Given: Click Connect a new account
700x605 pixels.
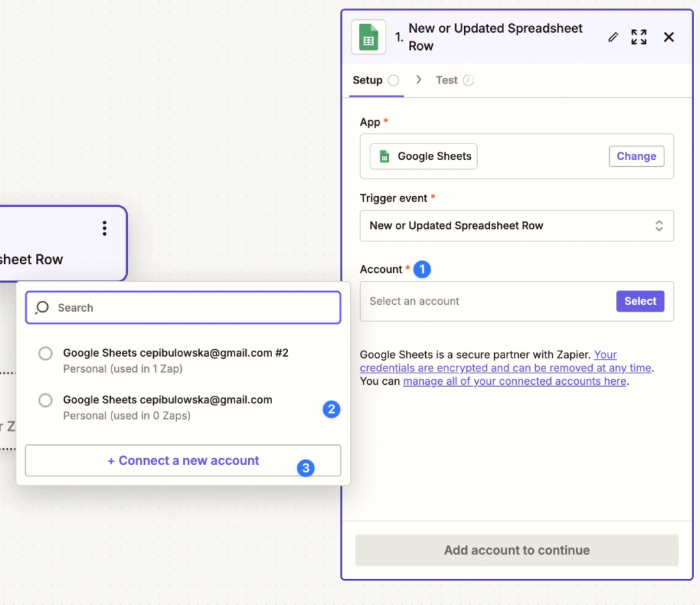Looking at the screenshot, I should coord(183,460).
